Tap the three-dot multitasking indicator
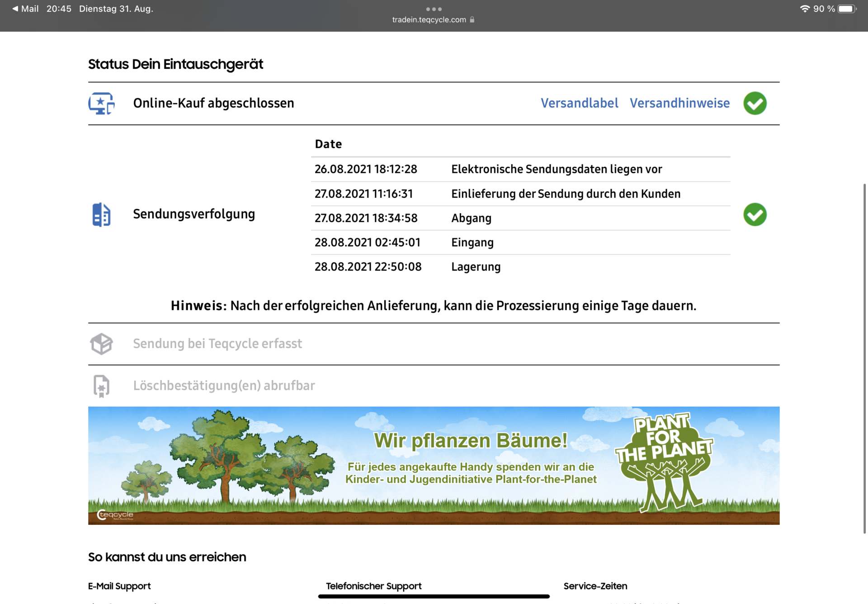Screen dimensions: 868x604 point(434,9)
